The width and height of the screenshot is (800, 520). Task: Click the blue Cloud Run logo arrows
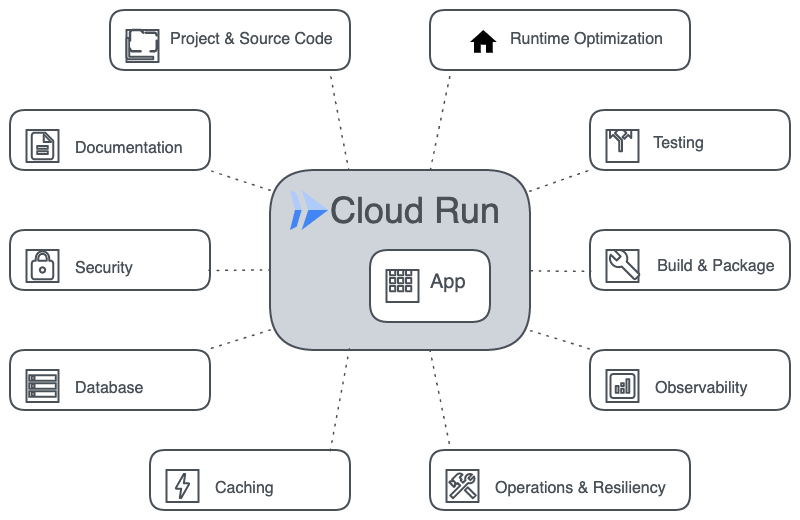pos(308,210)
